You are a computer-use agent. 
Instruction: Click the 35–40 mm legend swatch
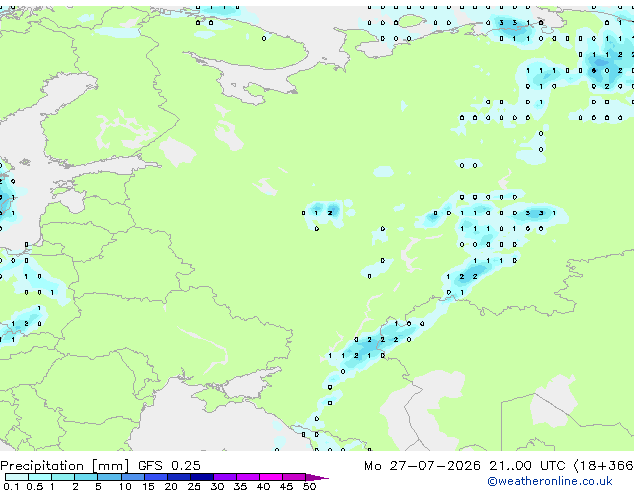point(248,477)
